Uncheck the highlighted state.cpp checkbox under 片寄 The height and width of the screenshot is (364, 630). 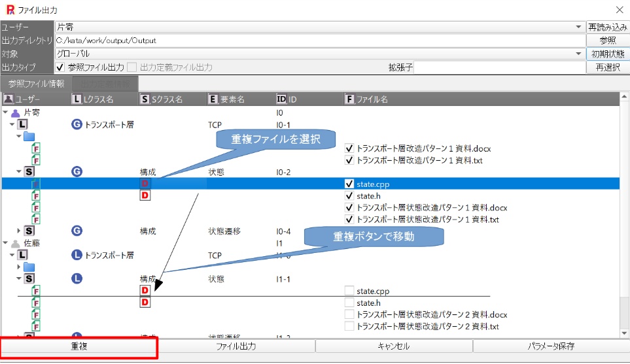tap(349, 184)
